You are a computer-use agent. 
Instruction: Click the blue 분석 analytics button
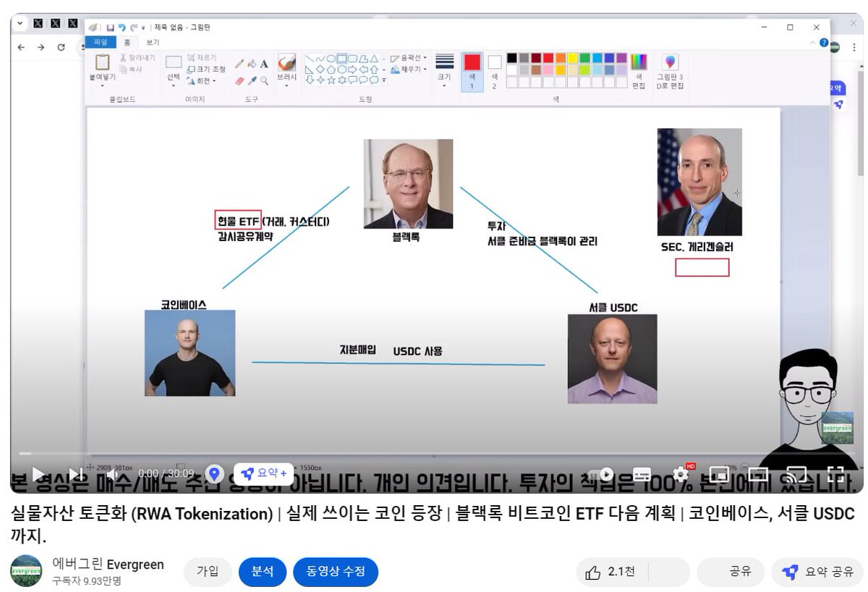coord(263,572)
